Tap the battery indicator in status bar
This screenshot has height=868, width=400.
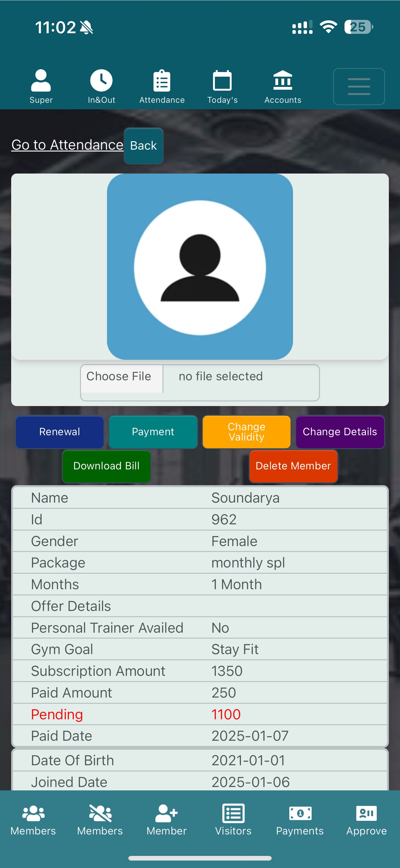pos(358,27)
